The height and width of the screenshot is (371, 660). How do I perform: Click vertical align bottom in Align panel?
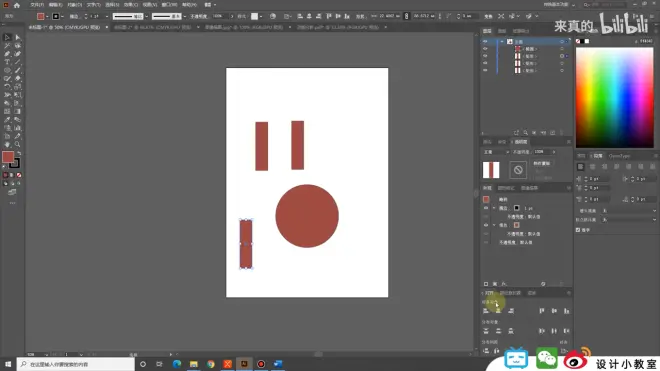(567, 311)
